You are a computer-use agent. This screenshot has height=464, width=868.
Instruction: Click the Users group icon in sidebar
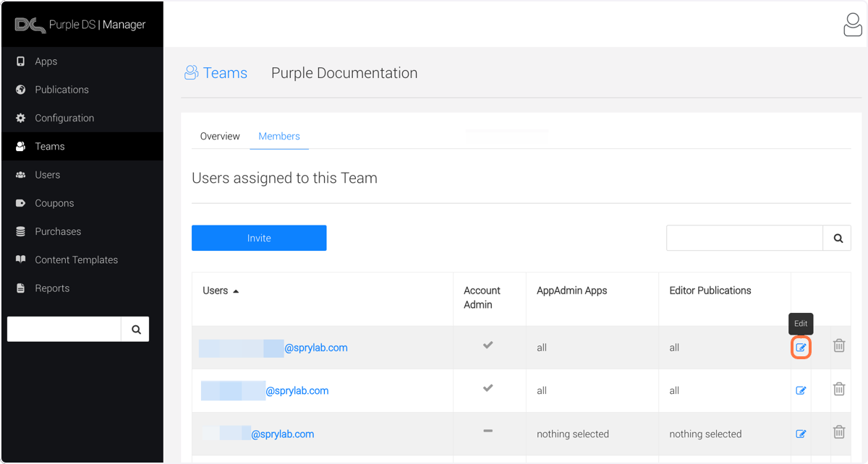(x=20, y=175)
